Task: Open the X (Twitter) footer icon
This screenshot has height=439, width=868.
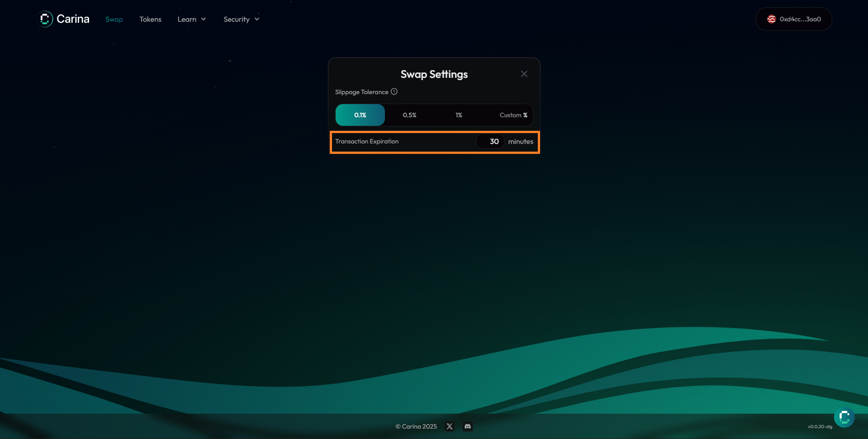Action: pyautogui.click(x=449, y=426)
